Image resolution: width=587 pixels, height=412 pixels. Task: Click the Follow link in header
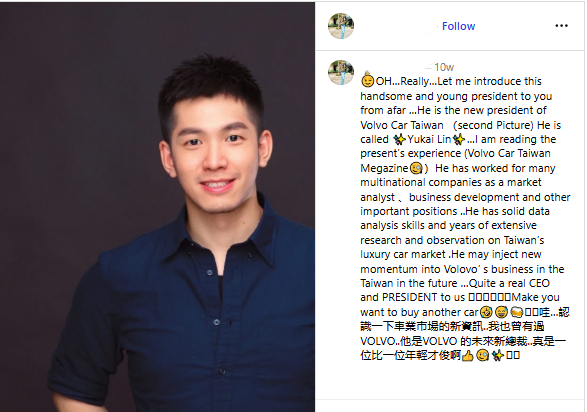coord(458,26)
